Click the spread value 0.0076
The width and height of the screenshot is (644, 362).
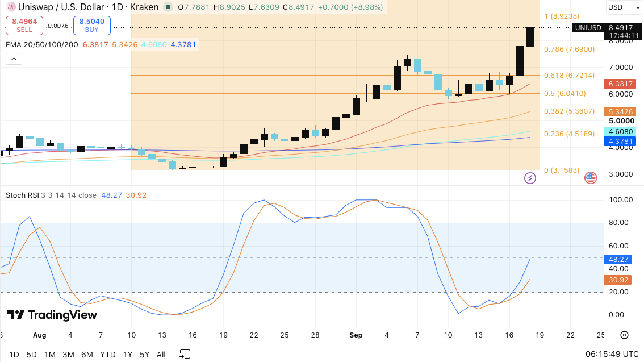pos(58,26)
